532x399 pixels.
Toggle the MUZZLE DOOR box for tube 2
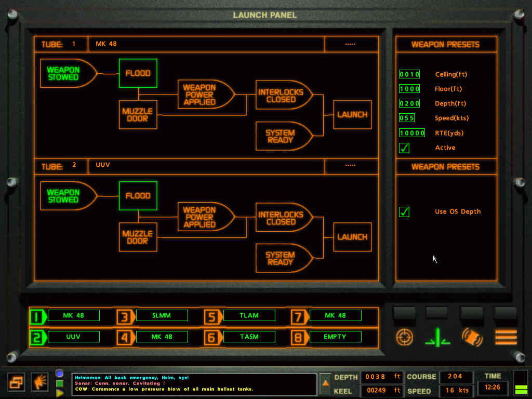138,237
